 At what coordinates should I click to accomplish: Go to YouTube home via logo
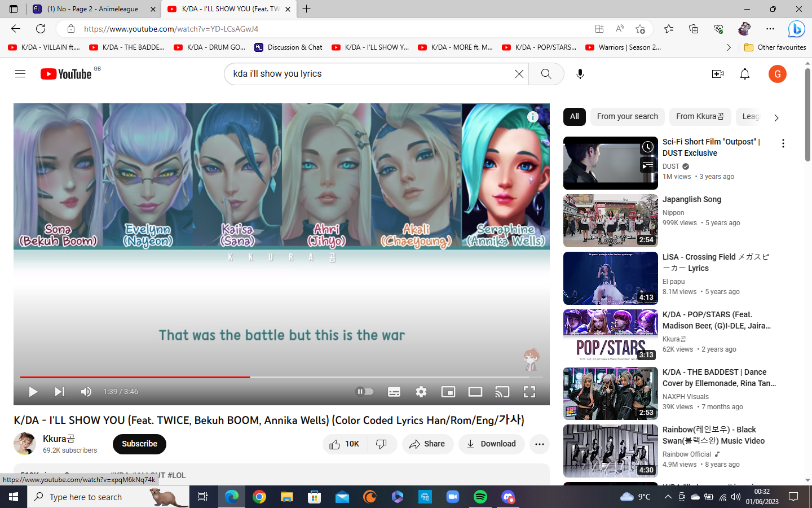pos(66,74)
